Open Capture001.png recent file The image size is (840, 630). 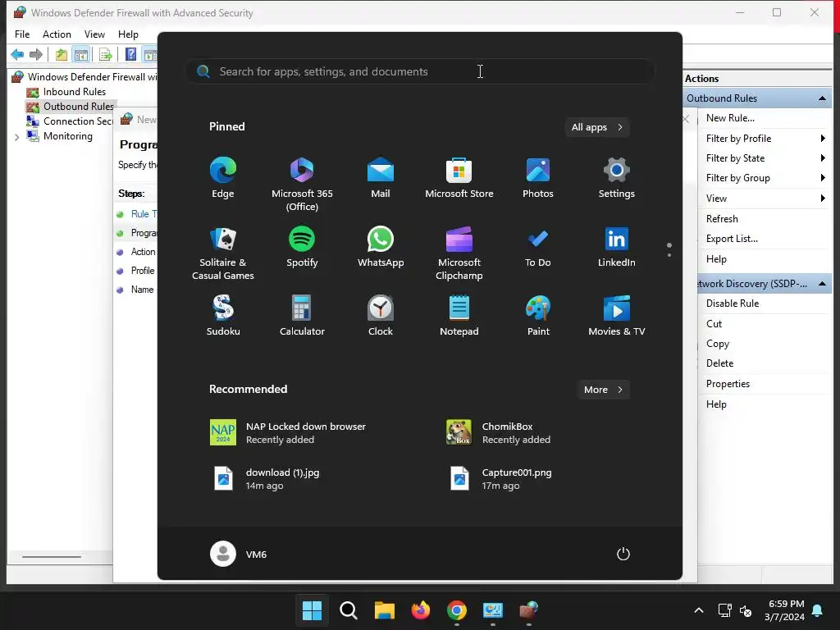click(501, 479)
